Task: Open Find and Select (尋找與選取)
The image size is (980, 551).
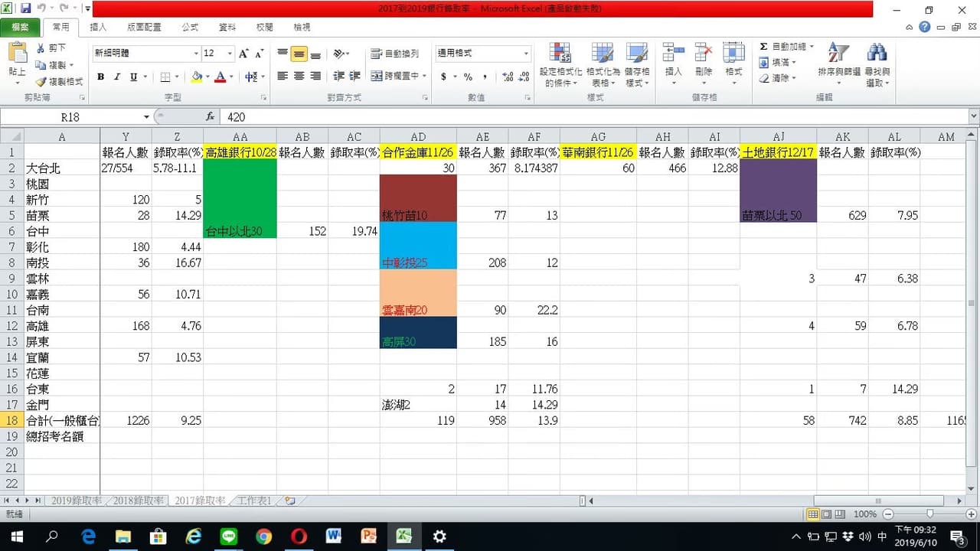Action: tap(877, 65)
